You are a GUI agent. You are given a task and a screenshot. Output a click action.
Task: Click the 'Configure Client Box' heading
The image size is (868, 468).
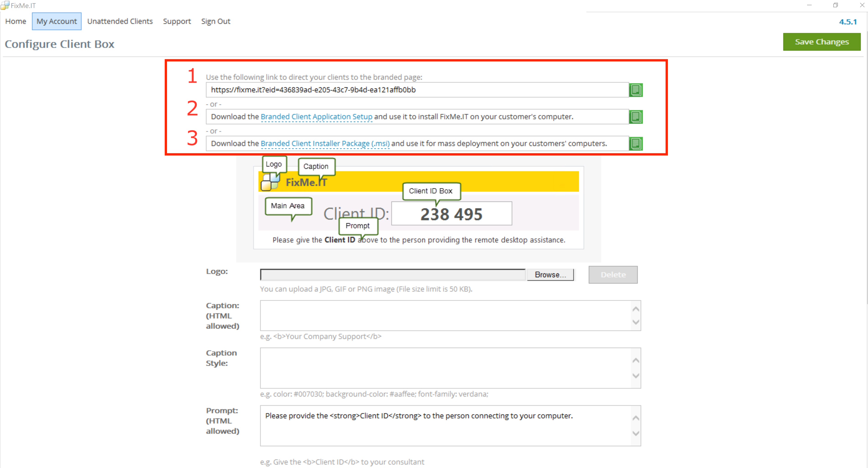pos(60,44)
